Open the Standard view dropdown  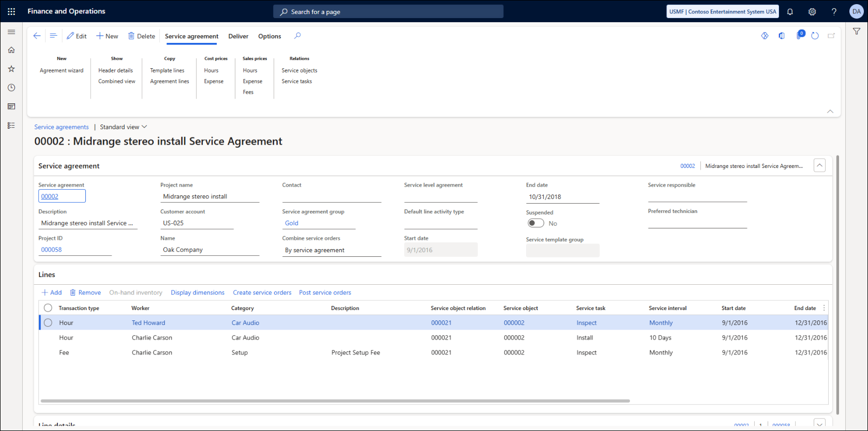[x=124, y=127]
